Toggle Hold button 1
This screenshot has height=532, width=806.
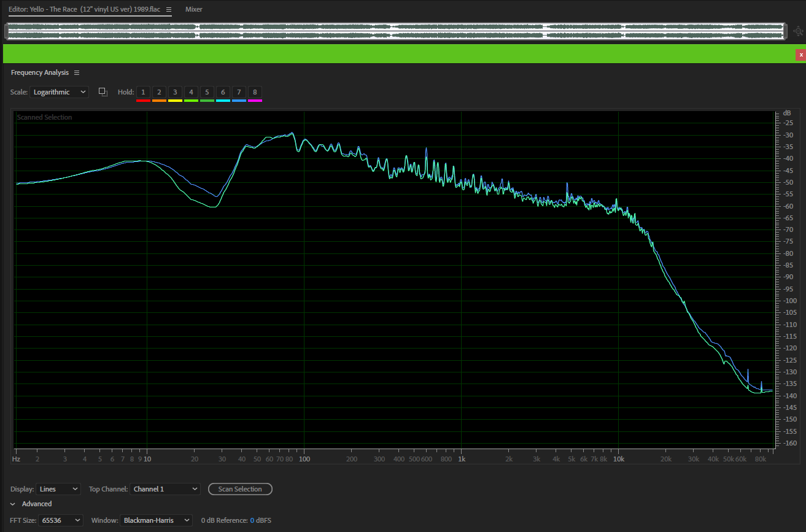point(143,92)
